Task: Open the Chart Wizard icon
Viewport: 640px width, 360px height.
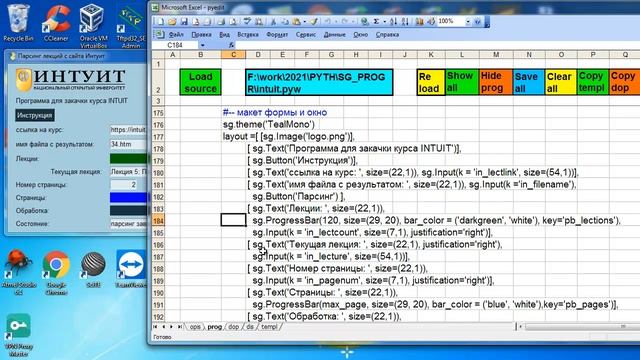Action: pos(419,21)
